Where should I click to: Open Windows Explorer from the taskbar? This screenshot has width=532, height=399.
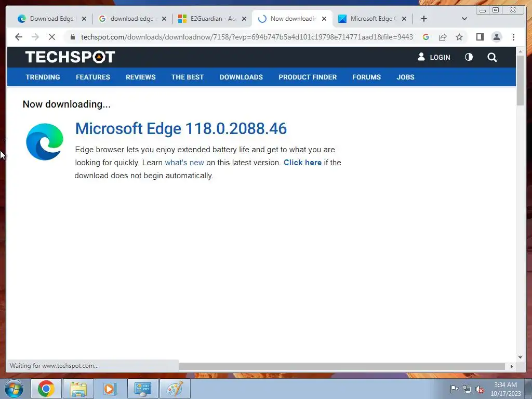pyautogui.click(x=78, y=389)
